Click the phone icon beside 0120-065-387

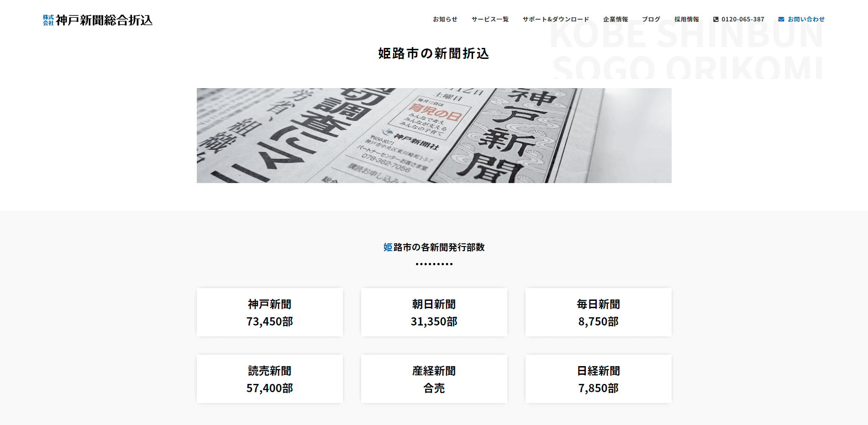click(x=716, y=19)
